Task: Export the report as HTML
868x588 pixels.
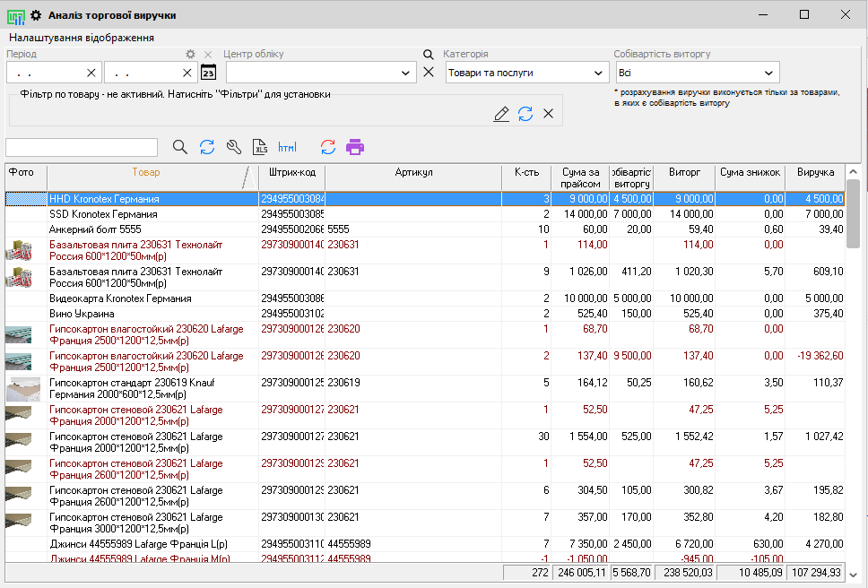Action: click(287, 147)
